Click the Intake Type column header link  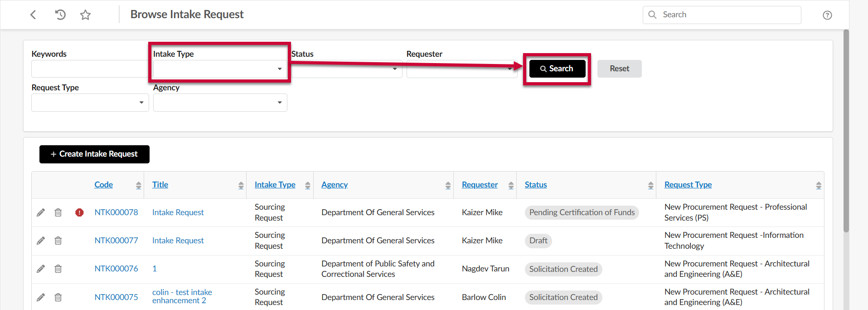[275, 185]
